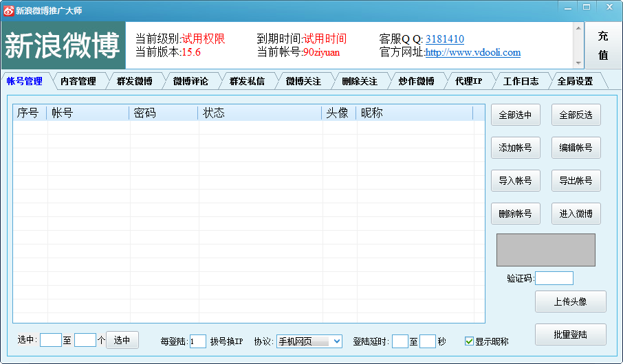Click the 昵称 column header
The width and height of the screenshot is (623, 364).
tap(415, 113)
